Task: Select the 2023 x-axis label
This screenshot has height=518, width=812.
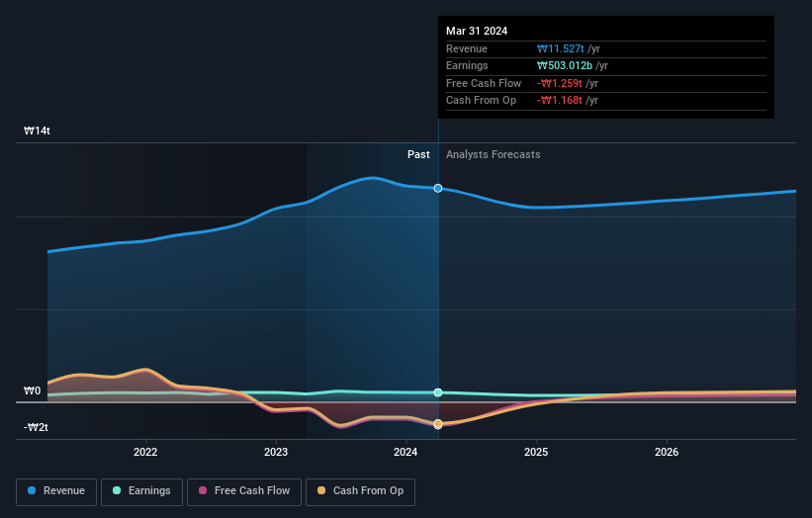Action: click(x=276, y=453)
